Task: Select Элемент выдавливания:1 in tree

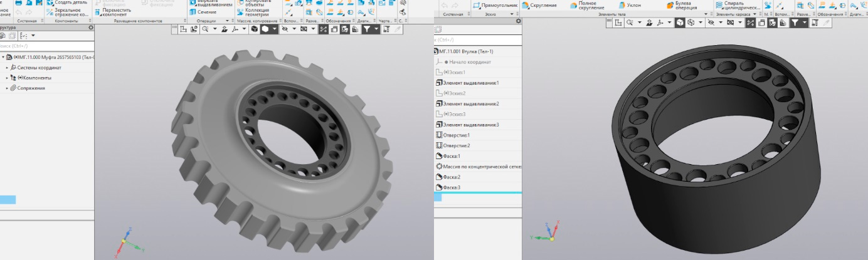Action: point(467,83)
